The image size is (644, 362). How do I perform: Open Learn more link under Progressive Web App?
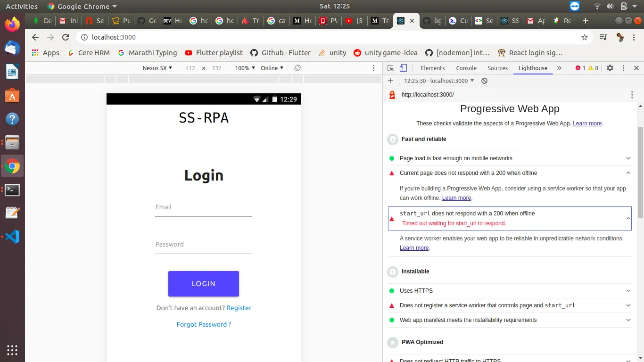click(x=587, y=123)
